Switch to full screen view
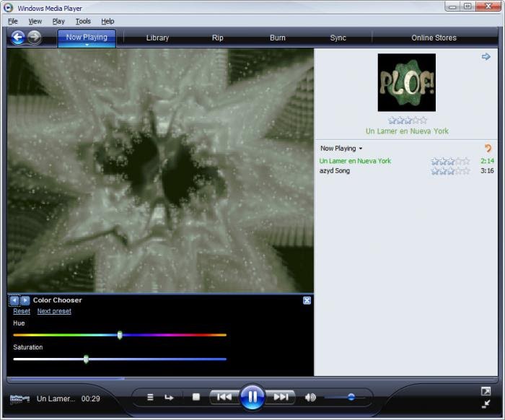Viewport: 505px width, 420px height. pos(486,391)
